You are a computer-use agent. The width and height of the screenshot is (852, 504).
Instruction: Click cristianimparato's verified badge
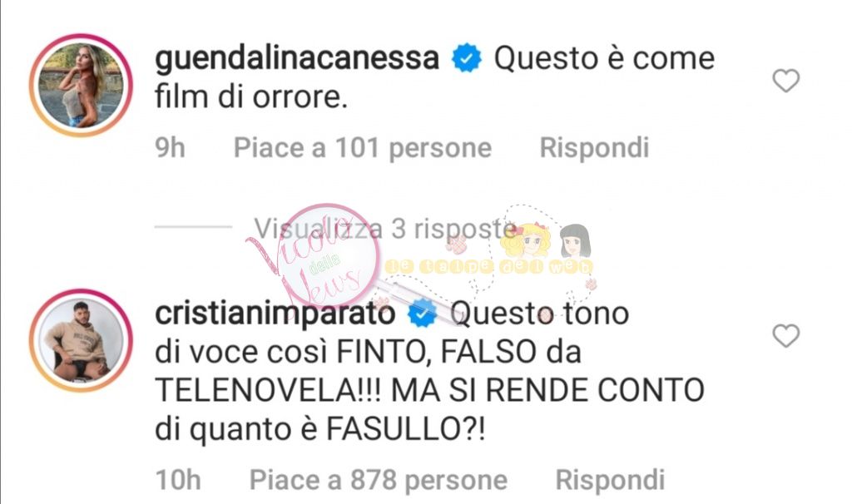coord(422,314)
